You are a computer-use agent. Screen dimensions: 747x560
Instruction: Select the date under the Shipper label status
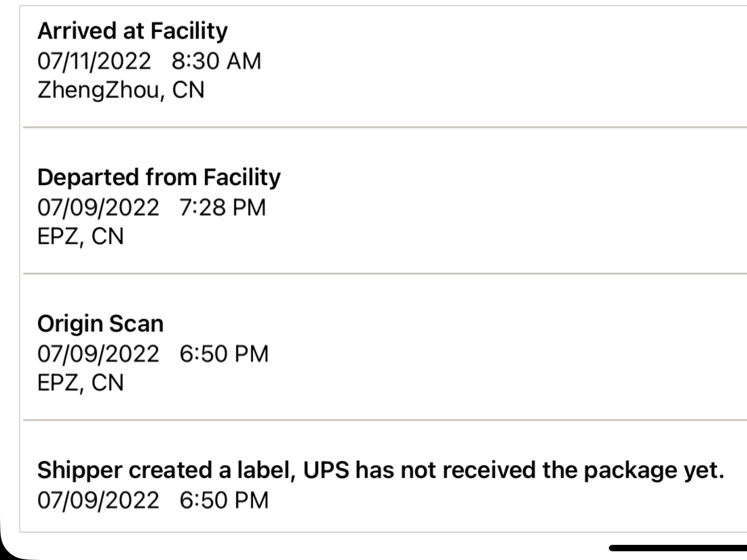click(x=98, y=501)
